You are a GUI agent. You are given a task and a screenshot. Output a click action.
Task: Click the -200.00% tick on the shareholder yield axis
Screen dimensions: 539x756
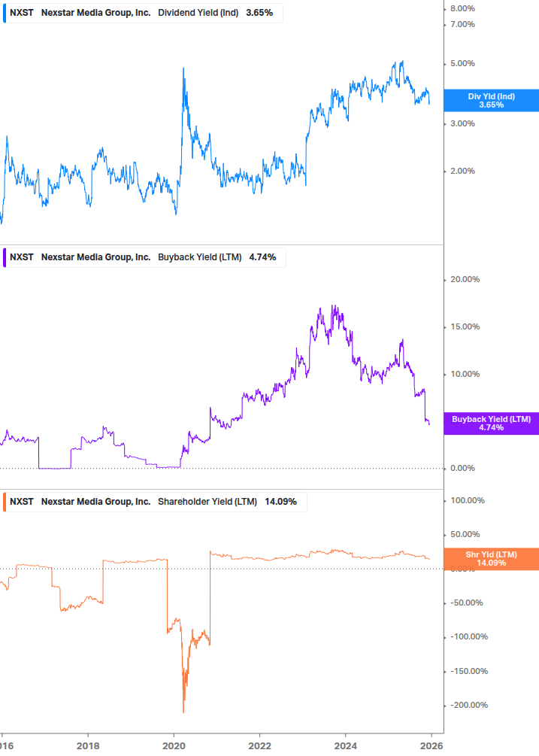pyautogui.click(x=468, y=706)
